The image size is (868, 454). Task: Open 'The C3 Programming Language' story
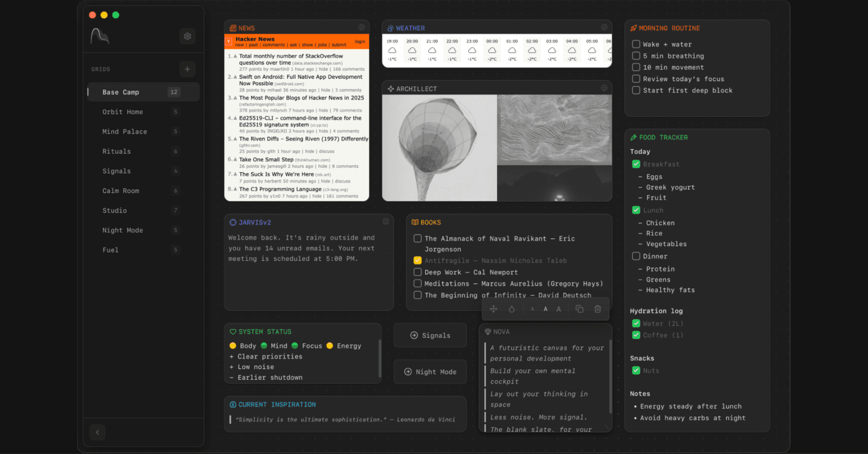point(280,189)
